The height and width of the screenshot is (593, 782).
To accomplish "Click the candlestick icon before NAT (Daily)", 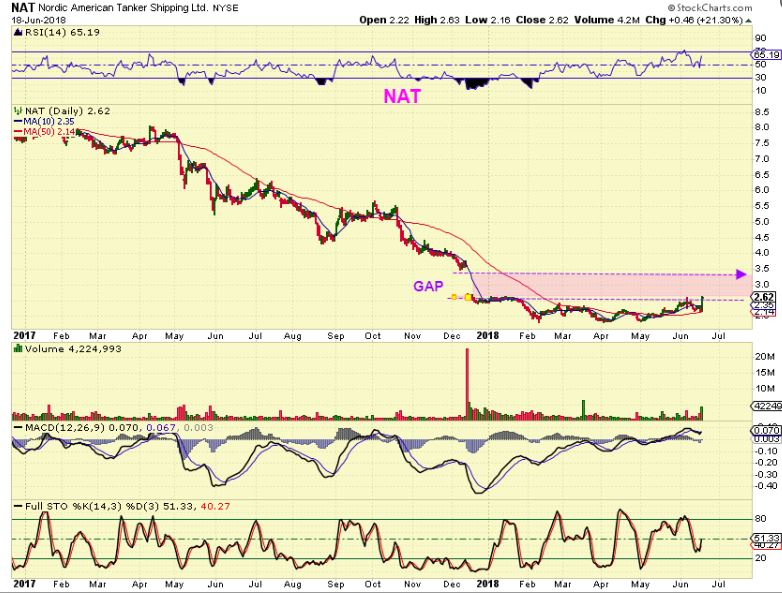I will 18,111.
